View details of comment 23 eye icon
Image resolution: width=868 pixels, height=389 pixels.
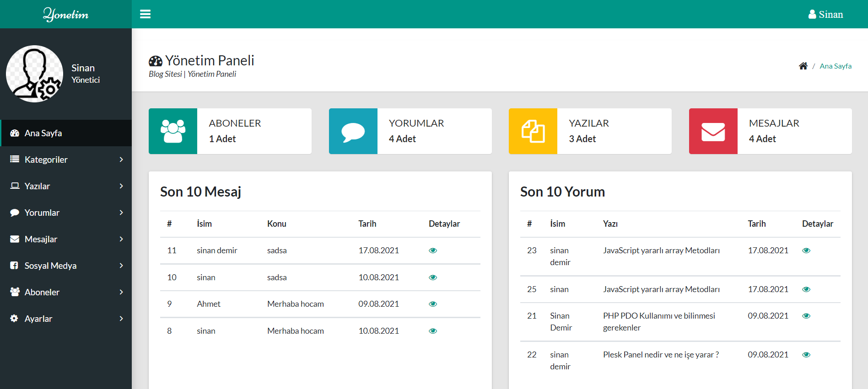[806, 250]
